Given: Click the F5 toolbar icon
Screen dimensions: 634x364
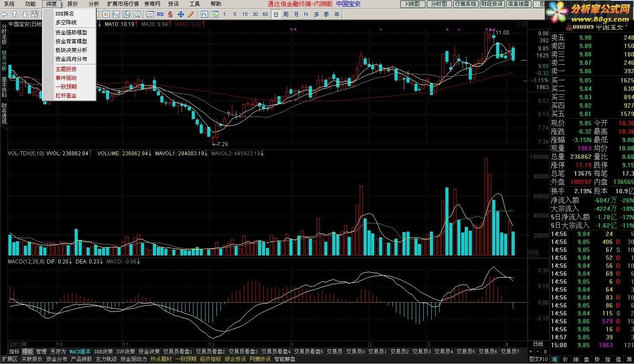Looking at the screenshot, I should 204,14.
